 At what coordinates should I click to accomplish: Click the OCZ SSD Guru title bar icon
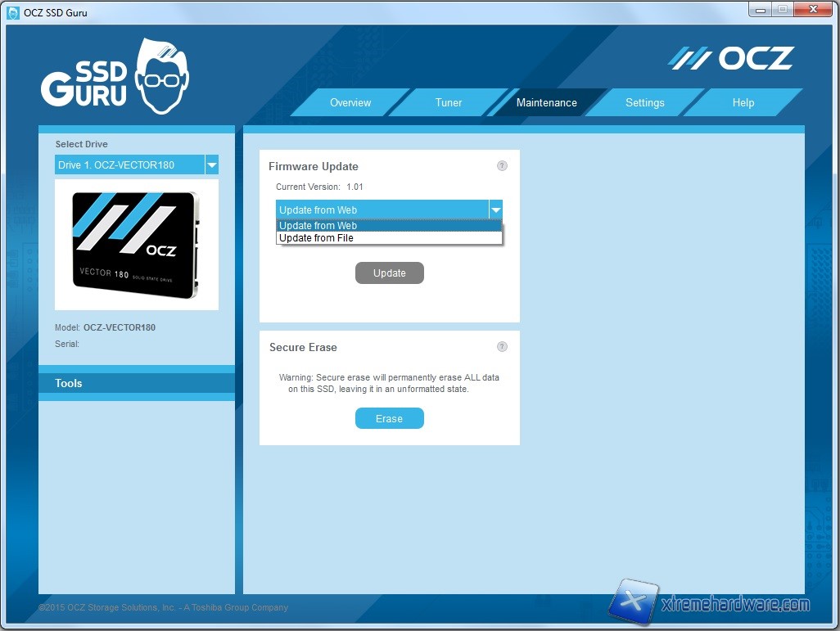[x=13, y=12]
